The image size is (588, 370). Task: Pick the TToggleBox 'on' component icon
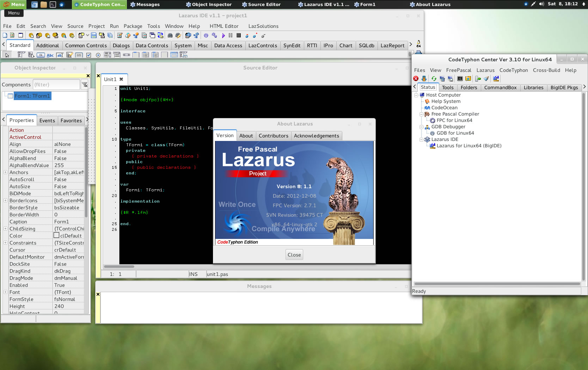(79, 55)
